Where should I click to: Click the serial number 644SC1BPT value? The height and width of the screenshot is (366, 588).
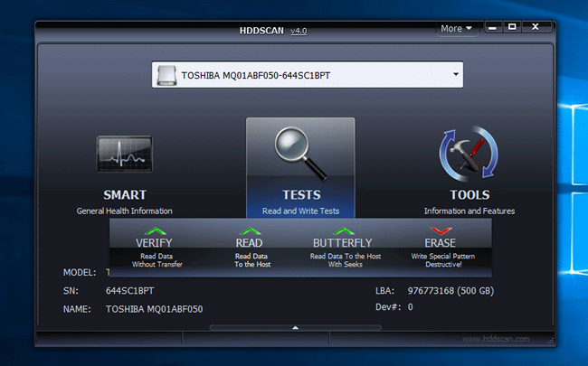(129, 291)
